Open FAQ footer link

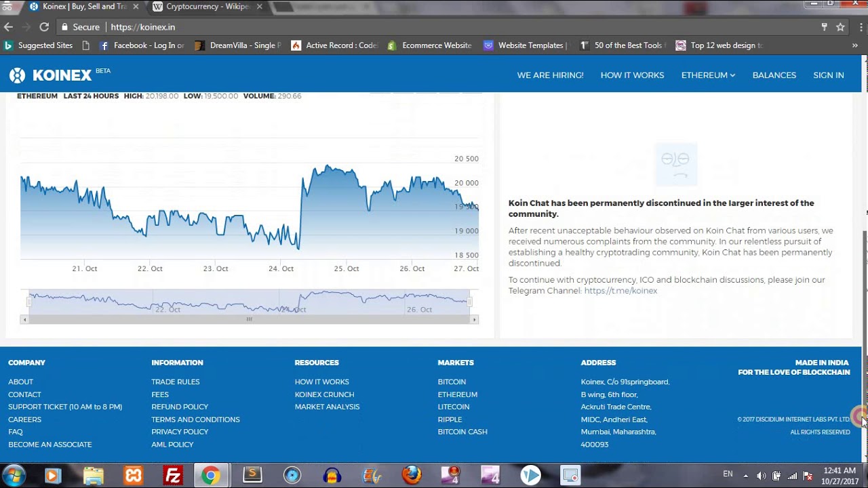pyautogui.click(x=16, y=432)
